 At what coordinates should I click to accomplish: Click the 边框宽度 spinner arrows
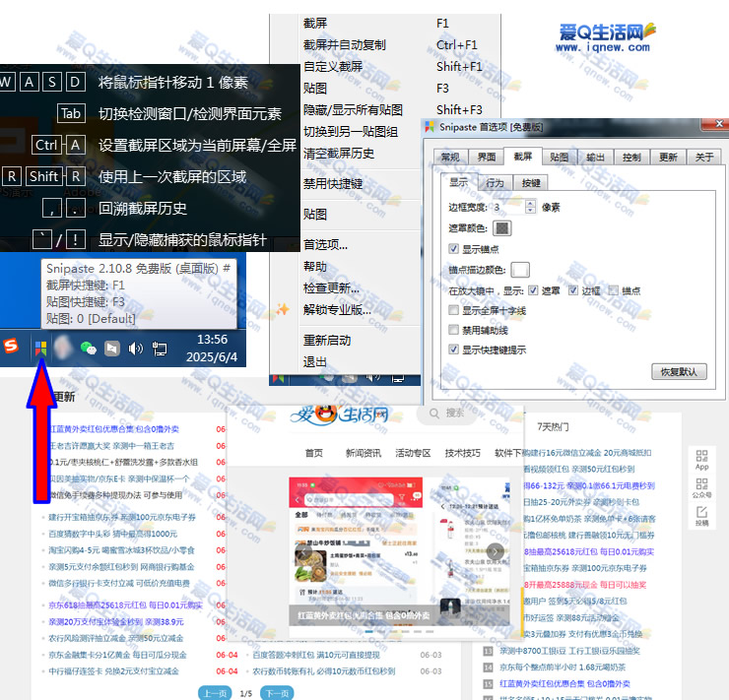530,207
